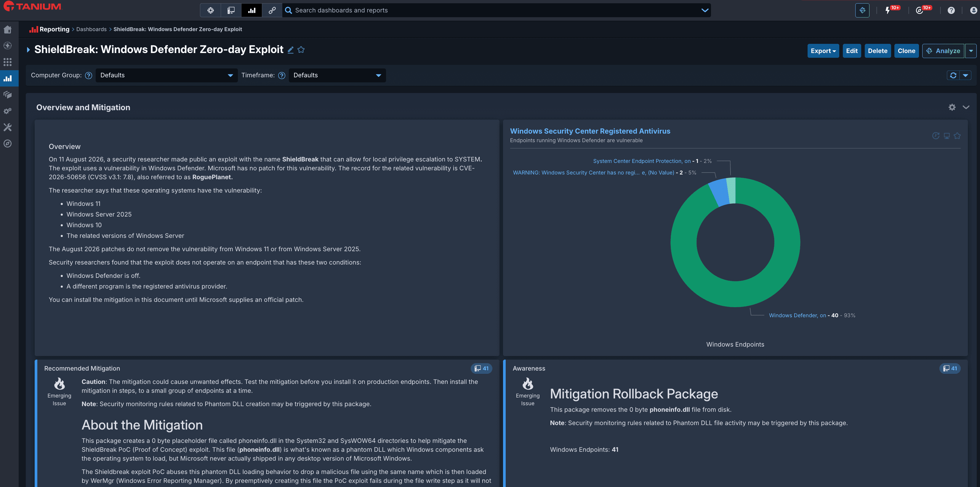Open the modules grid in the sidebar
The width and height of the screenshot is (980, 487).
pos(8,62)
